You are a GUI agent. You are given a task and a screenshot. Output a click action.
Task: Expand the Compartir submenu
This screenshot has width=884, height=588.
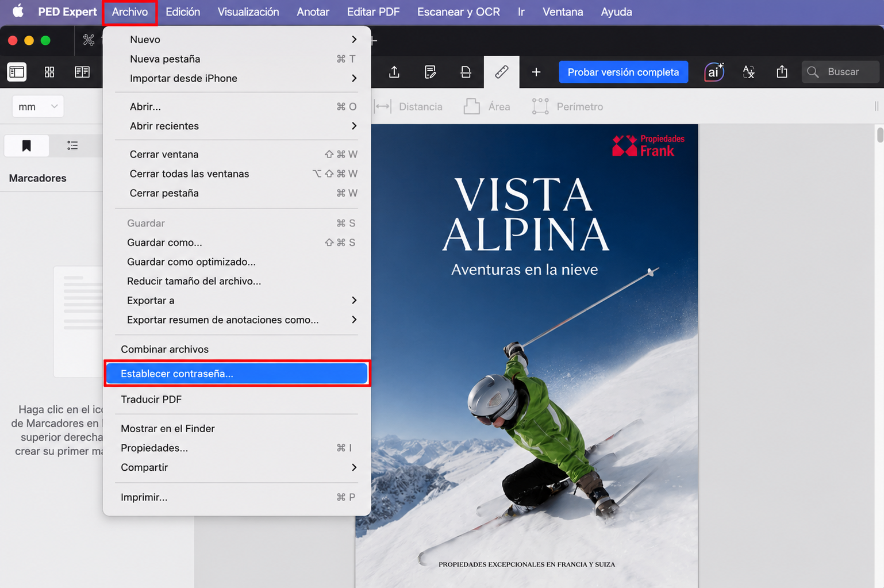point(236,467)
